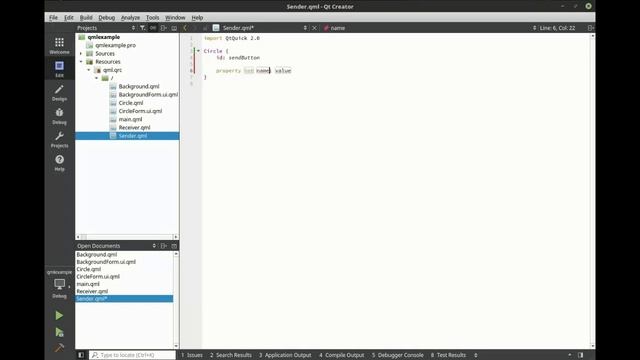Open the Debug mode in mode selector

tap(59, 116)
